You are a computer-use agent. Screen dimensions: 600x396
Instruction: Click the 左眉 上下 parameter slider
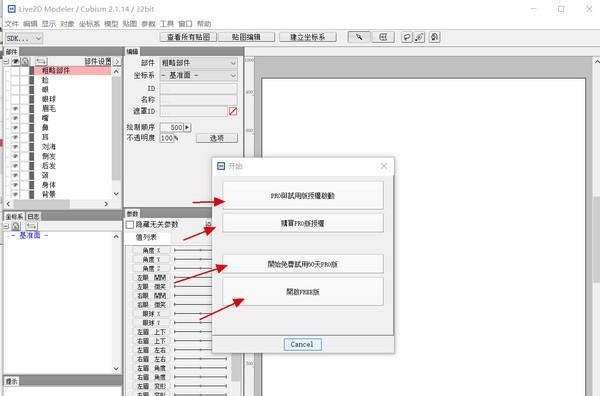(193, 332)
